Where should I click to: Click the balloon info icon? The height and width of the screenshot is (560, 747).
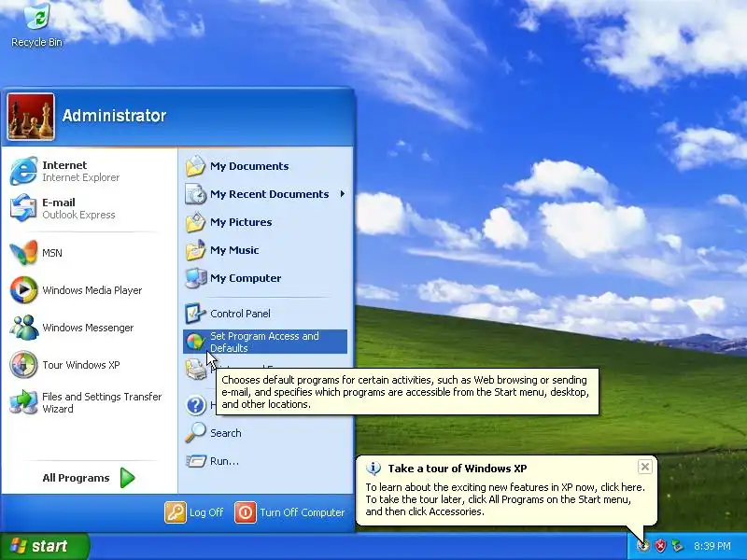click(x=373, y=469)
